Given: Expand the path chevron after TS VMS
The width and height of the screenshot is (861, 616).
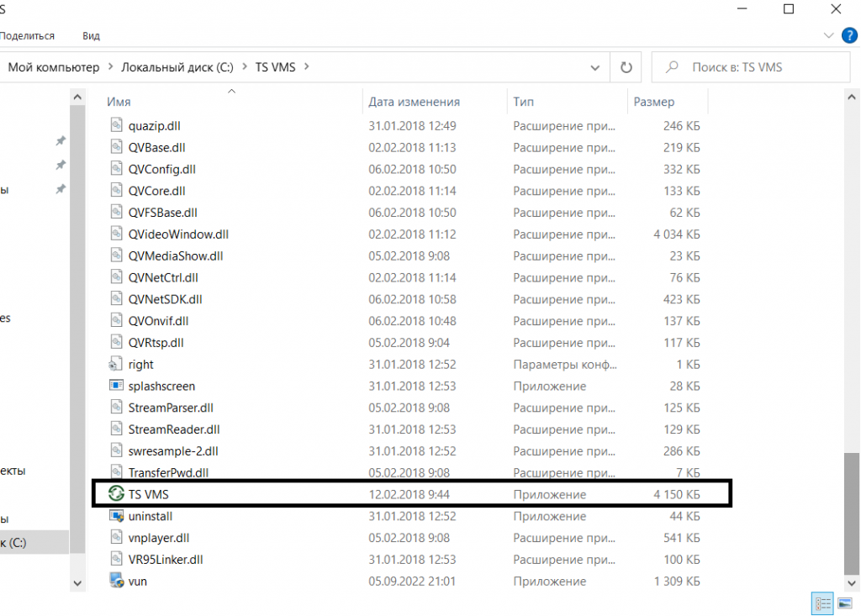Looking at the screenshot, I should [306, 67].
